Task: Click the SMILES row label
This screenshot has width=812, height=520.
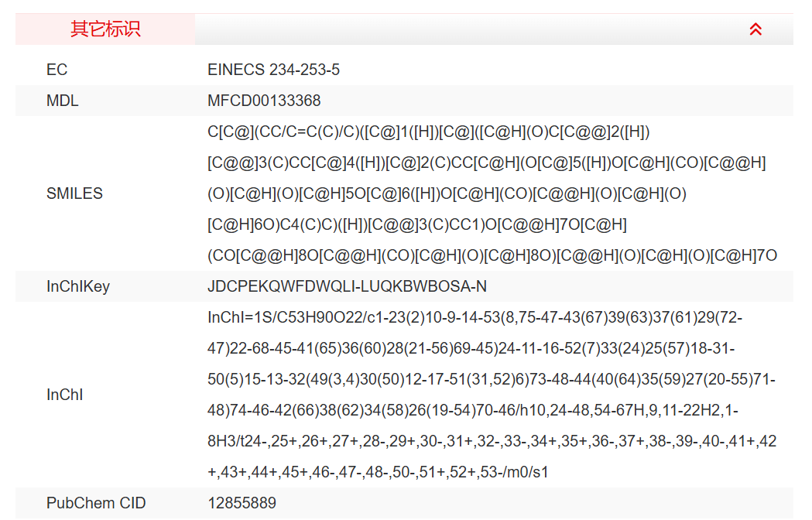Action: (x=74, y=193)
